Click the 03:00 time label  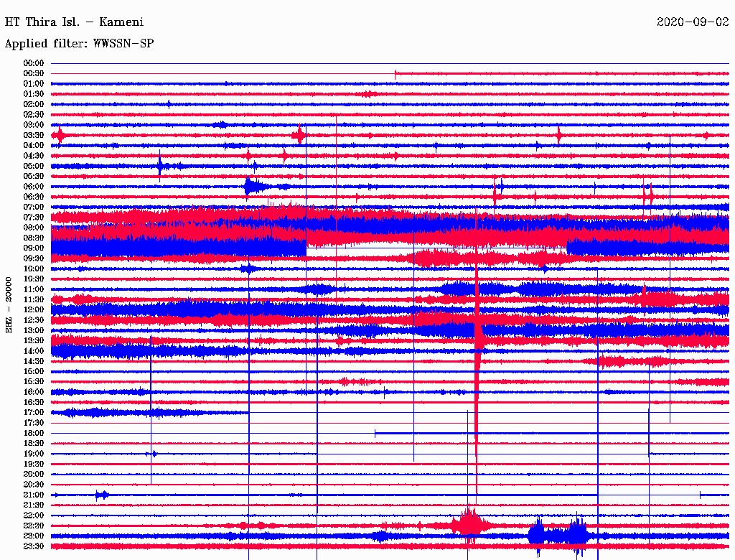(34, 125)
